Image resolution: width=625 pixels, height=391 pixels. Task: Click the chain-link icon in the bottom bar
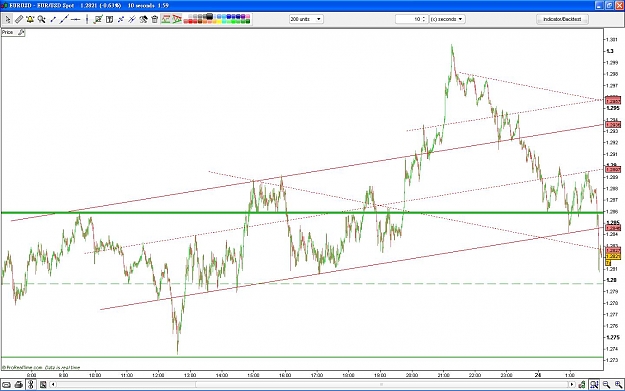6,385
